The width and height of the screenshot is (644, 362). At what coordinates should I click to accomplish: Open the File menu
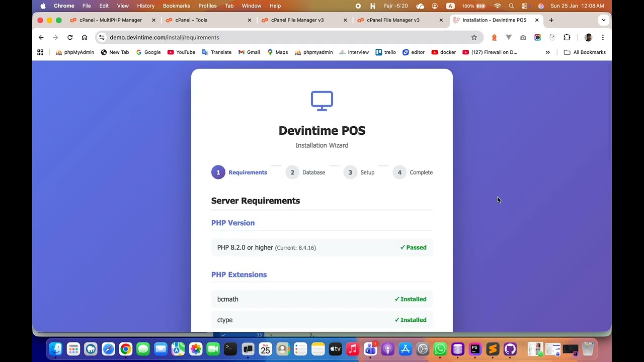tap(87, 6)
